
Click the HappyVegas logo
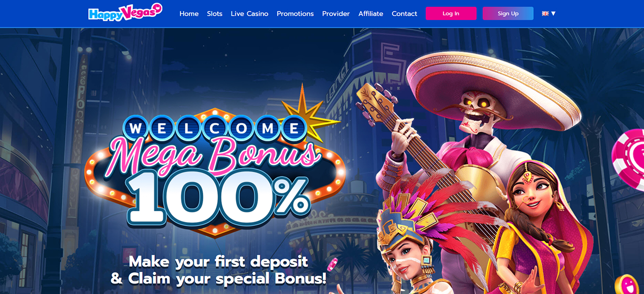pyautogui.click(x=125, y=13)
